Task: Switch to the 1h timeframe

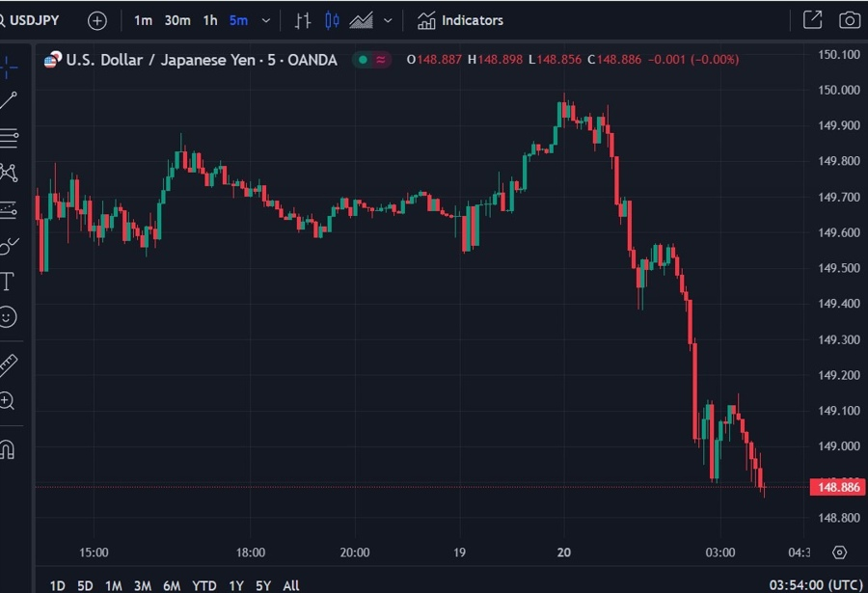Action: 210,20
